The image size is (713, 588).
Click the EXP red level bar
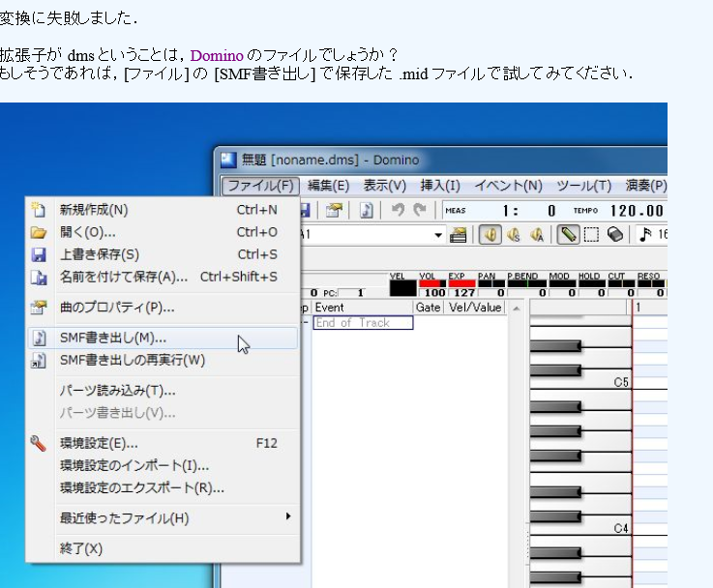pos(461,284)
